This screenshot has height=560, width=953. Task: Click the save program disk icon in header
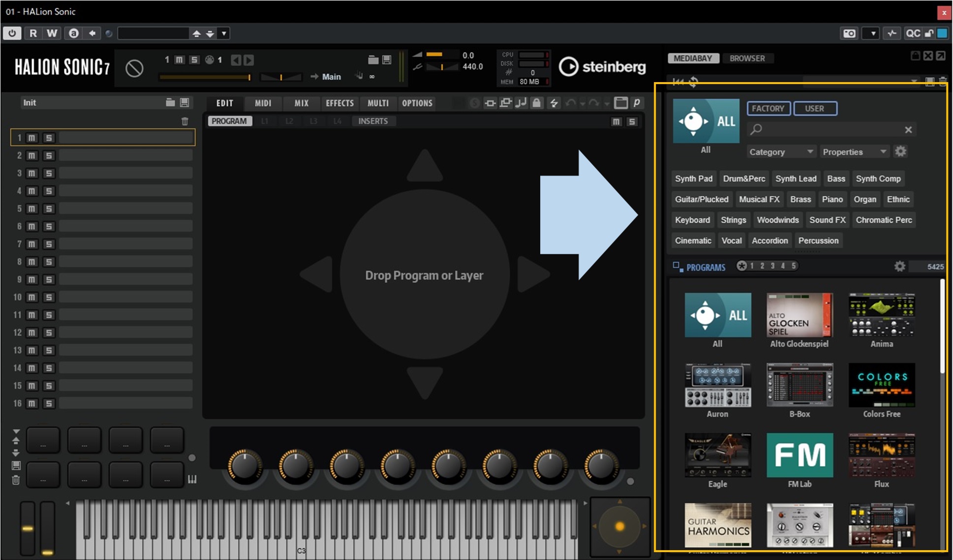(387, 59)
